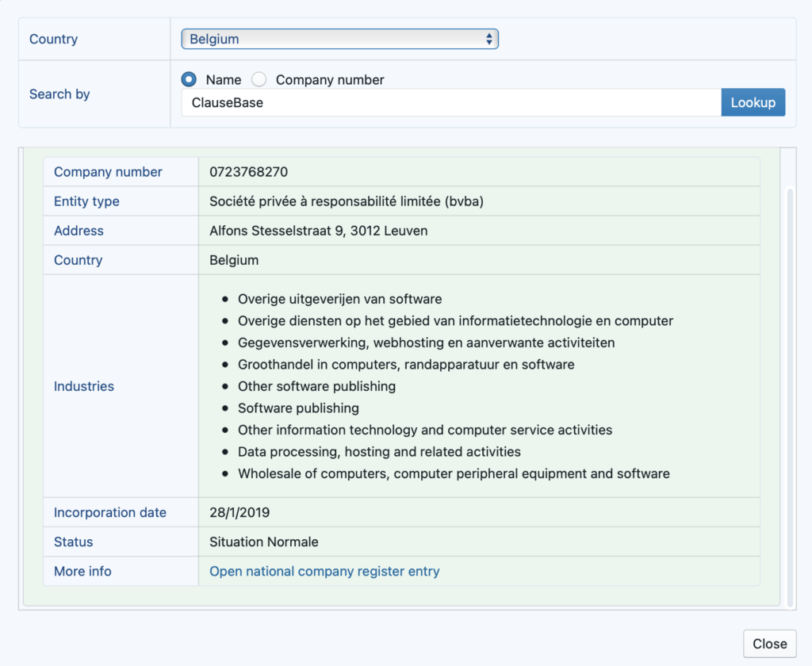Click the results panel vertical scrollbar

[x=789, y=396]
